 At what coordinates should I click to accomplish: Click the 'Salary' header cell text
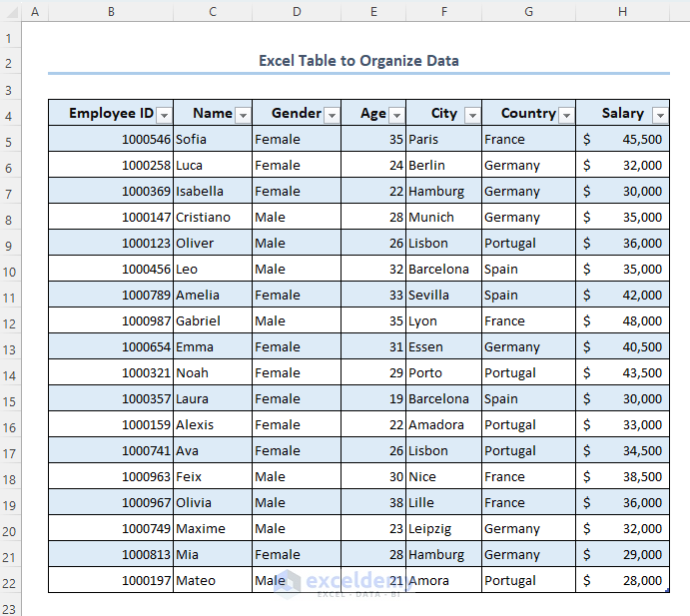[x=623, y=113]
